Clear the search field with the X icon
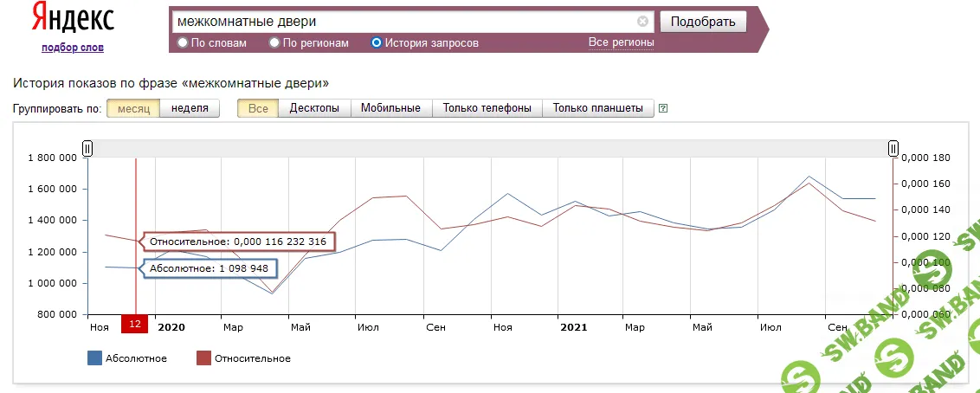 coord(642,22)
